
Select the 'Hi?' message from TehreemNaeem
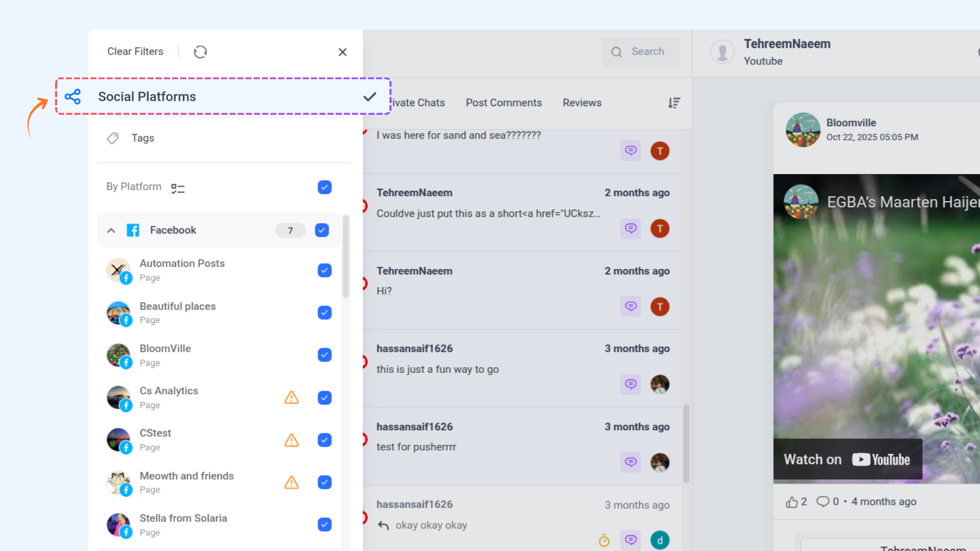523,290
